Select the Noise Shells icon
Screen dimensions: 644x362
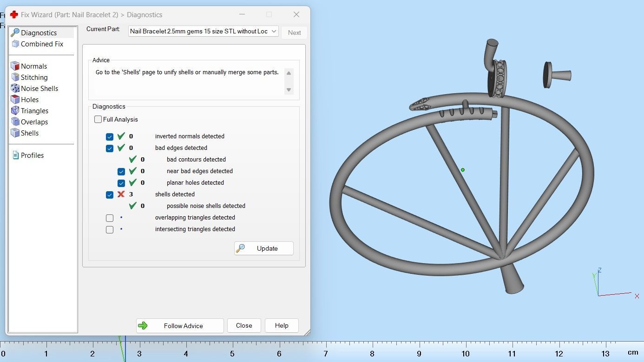click(x=15, y=88)
